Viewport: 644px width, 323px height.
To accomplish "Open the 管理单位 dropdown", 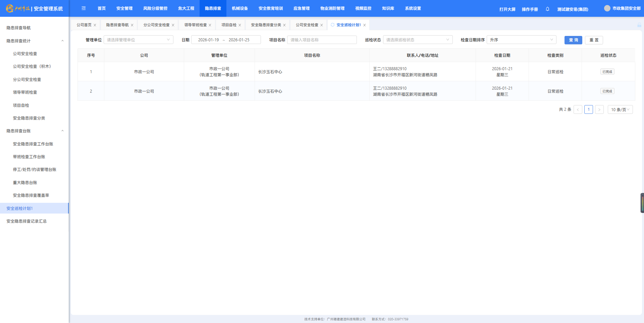I will pyautogui.click(x=138, y=40).
